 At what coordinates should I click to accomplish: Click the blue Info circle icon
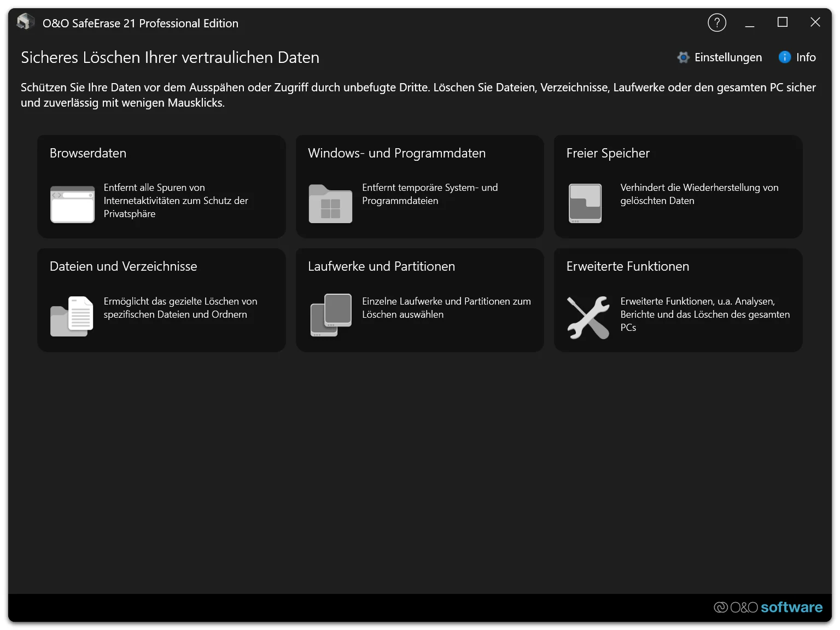coord(785,57)
